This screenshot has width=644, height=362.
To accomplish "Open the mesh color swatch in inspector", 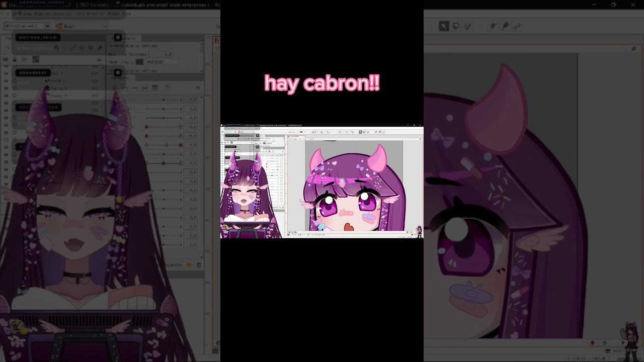I will pyautogui.click(x=139, y=62).
